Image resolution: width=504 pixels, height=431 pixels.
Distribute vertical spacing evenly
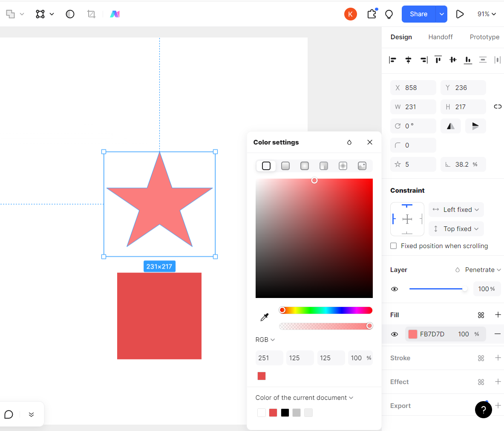click(483, 60)
